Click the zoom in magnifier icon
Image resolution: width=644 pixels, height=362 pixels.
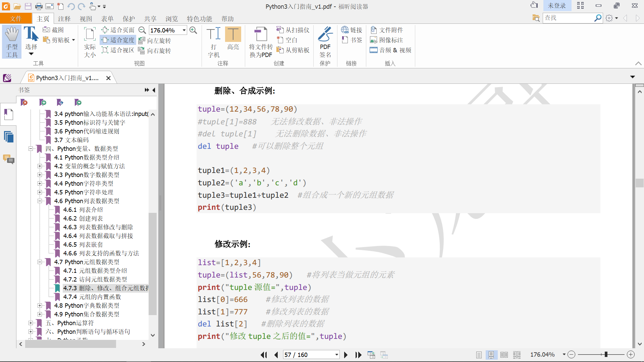tap(193, 30)
